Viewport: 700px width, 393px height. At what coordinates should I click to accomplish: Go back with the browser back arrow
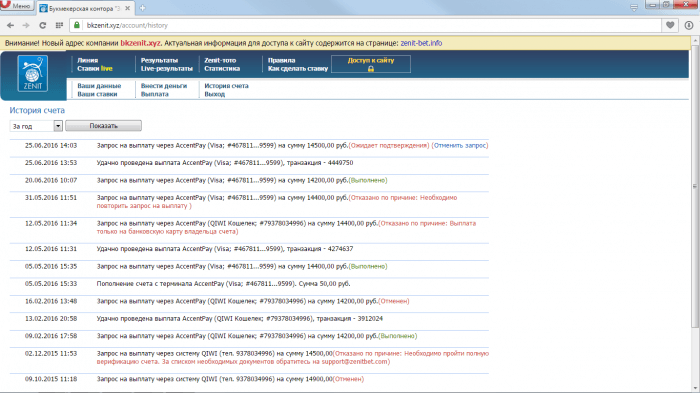coord(10,25)
